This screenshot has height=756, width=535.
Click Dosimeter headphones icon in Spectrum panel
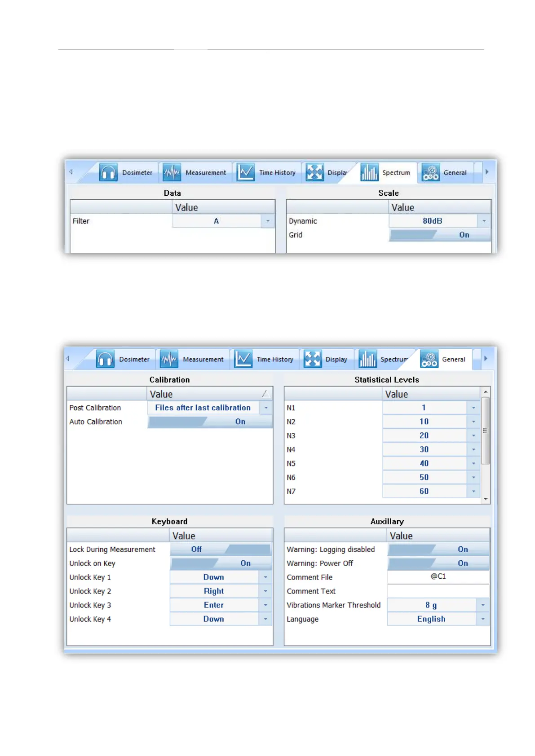tap(108, 172)
